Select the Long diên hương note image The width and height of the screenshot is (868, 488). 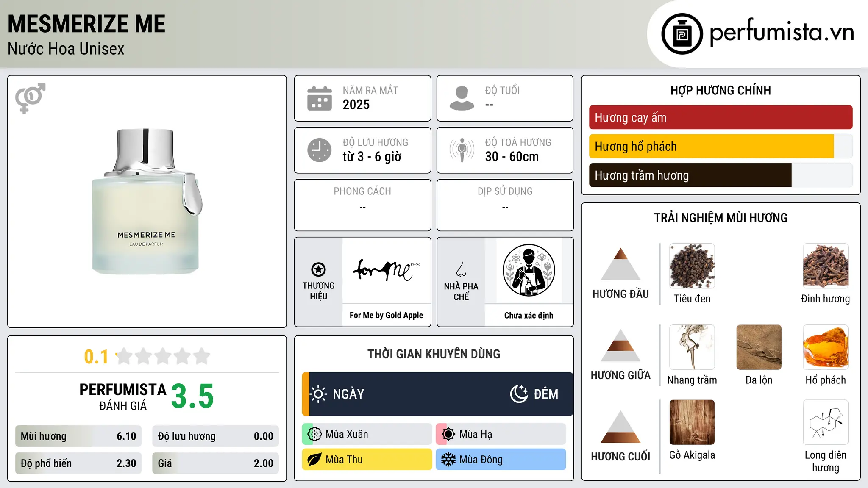pos(825,422)
